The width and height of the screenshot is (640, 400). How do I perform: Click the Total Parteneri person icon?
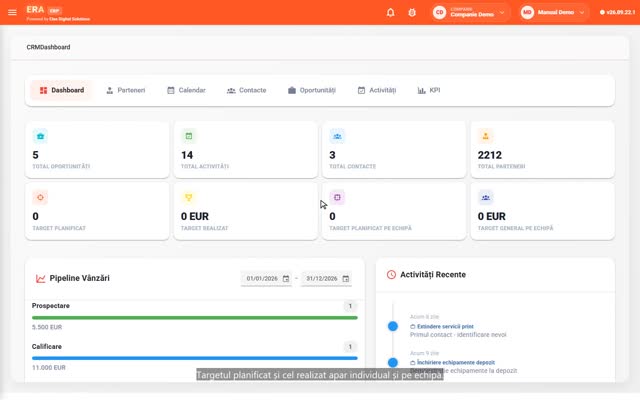(x=485, y=136)
